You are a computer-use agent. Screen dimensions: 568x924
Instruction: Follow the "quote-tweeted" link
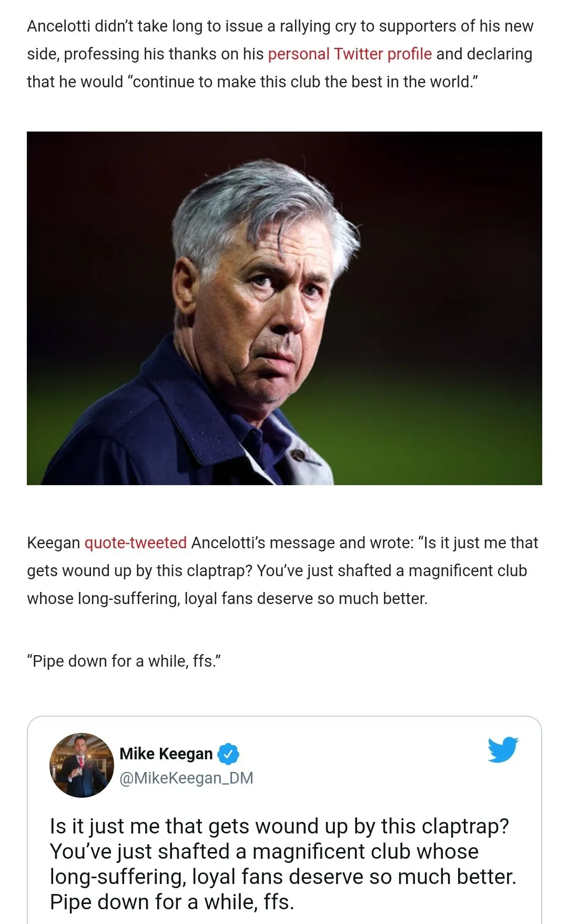[x=136, y=543]
